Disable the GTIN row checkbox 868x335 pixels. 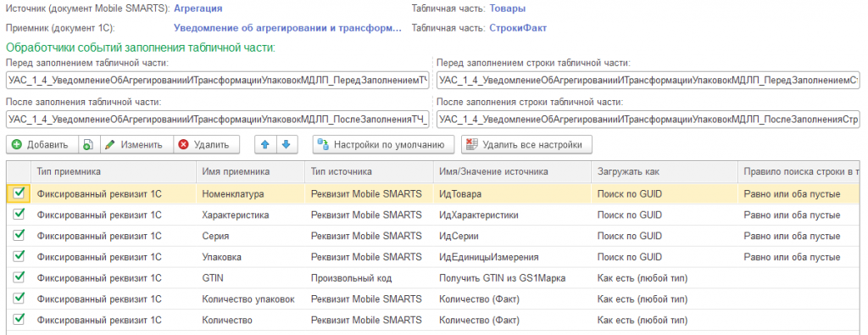[19, 276]
